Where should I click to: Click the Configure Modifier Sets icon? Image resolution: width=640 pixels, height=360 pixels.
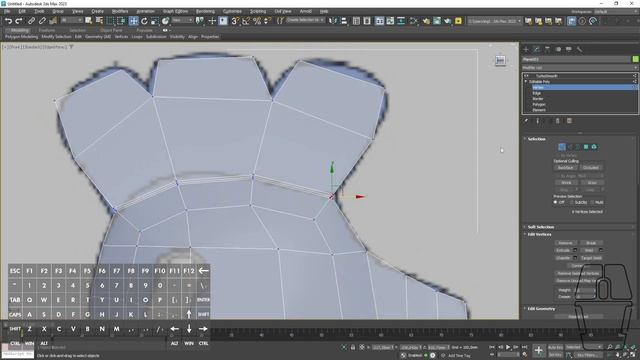click(569, 121)
